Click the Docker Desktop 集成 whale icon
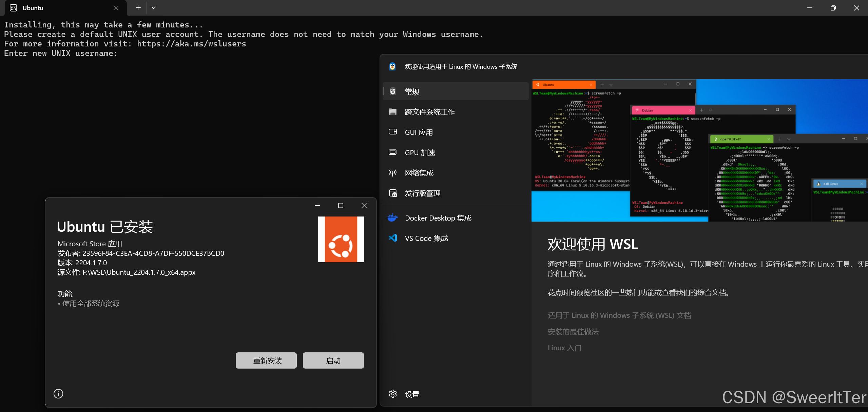This screenshot has width=868, height=412. point(392,218)
